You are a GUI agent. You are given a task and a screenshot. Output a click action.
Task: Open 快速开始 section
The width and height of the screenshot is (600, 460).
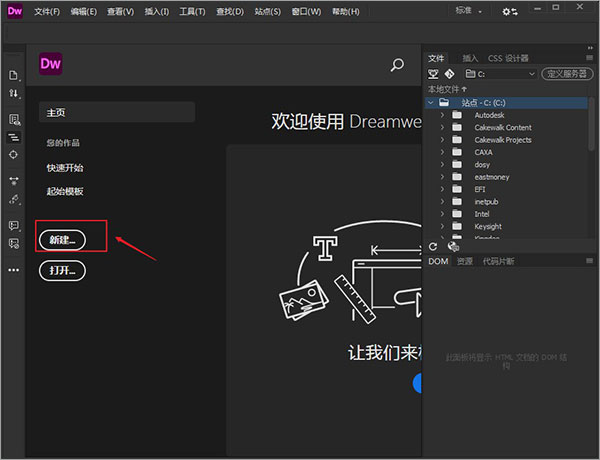point(65,168)
